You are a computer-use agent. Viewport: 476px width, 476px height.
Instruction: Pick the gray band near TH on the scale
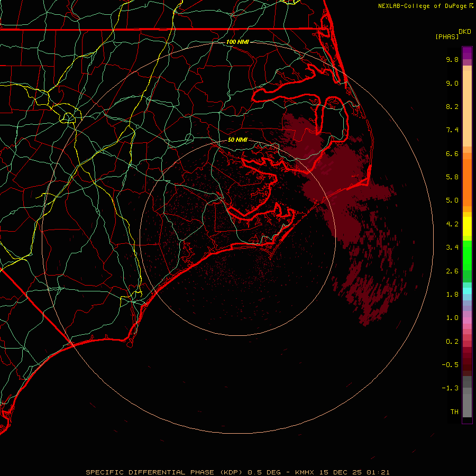(467, 405)
